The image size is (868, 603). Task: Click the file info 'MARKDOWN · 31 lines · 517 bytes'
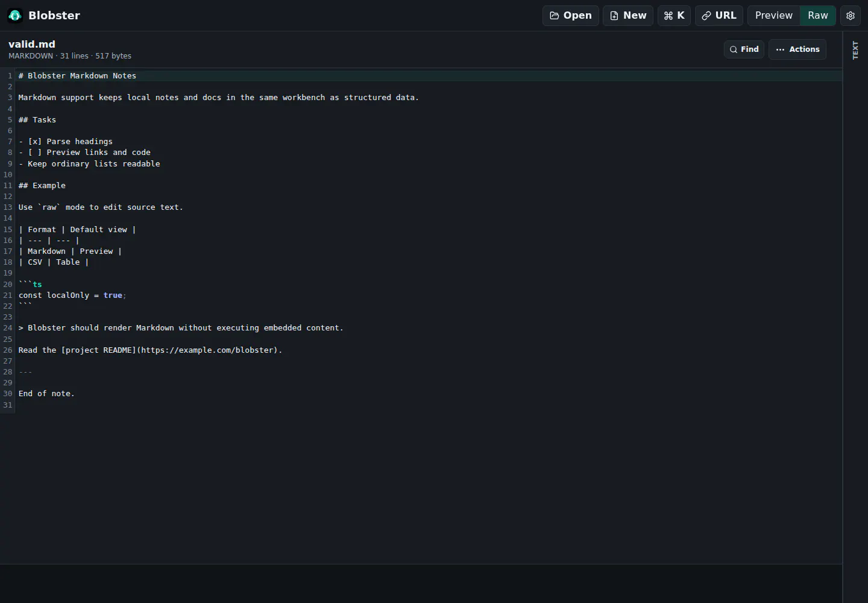point(70,56)
